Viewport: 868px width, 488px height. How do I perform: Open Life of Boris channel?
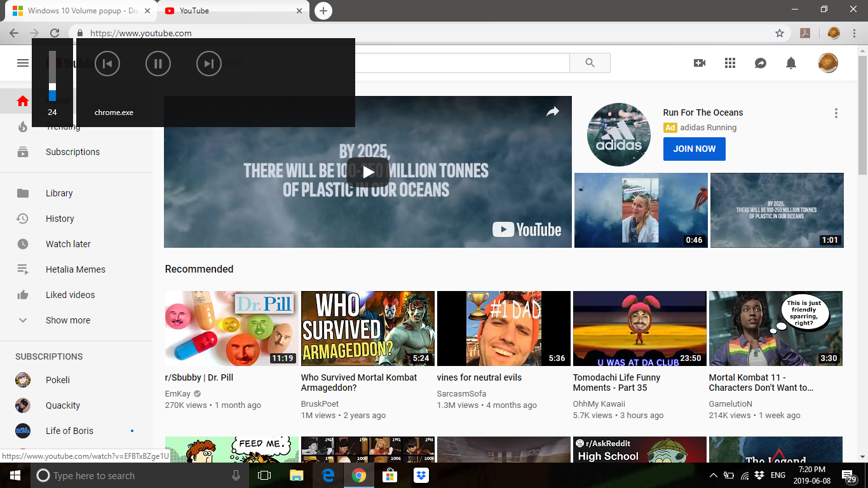point(76,431)
